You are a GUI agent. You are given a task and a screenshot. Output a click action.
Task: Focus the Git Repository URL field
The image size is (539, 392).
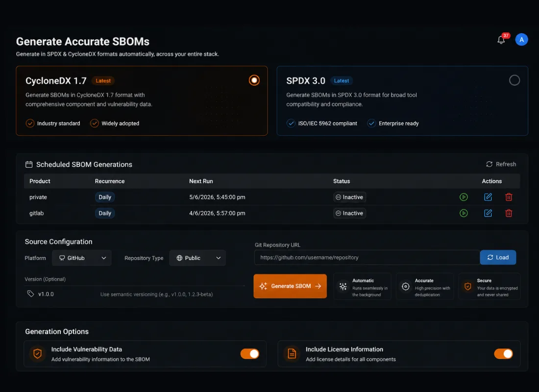[x=367, y=257]
